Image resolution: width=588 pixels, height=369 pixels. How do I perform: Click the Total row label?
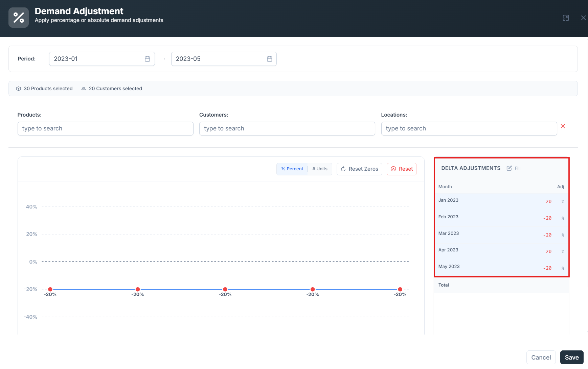[x=444, y=285]
